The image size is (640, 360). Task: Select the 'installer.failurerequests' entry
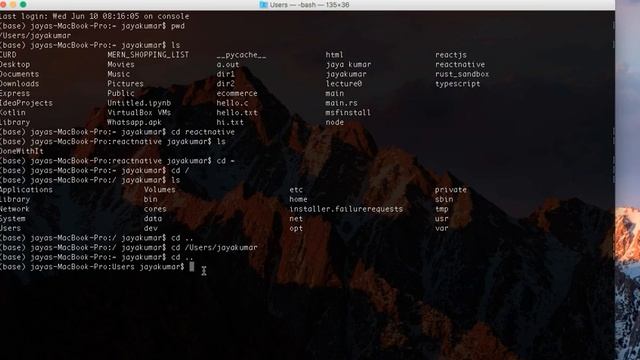pos(346,209)
